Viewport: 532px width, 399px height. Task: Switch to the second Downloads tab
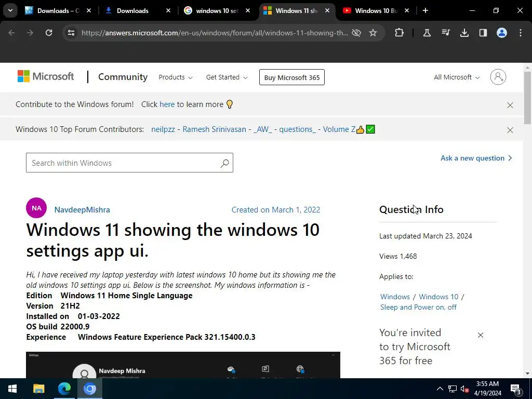[137, 10]
